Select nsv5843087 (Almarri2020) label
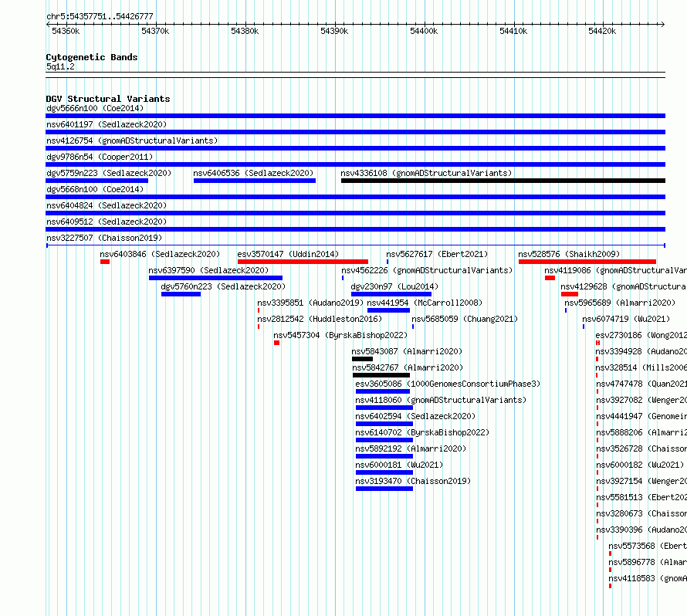 coord(407,351)
